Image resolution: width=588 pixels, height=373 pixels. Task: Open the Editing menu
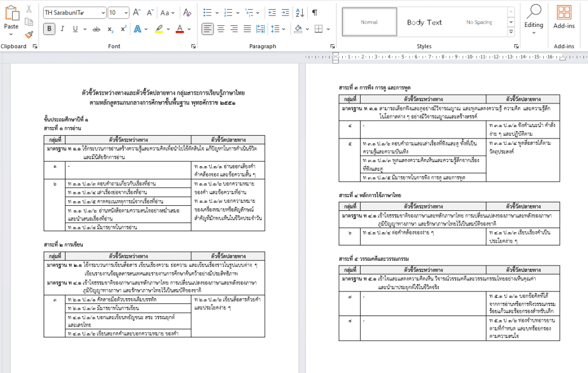coord(533,17)
